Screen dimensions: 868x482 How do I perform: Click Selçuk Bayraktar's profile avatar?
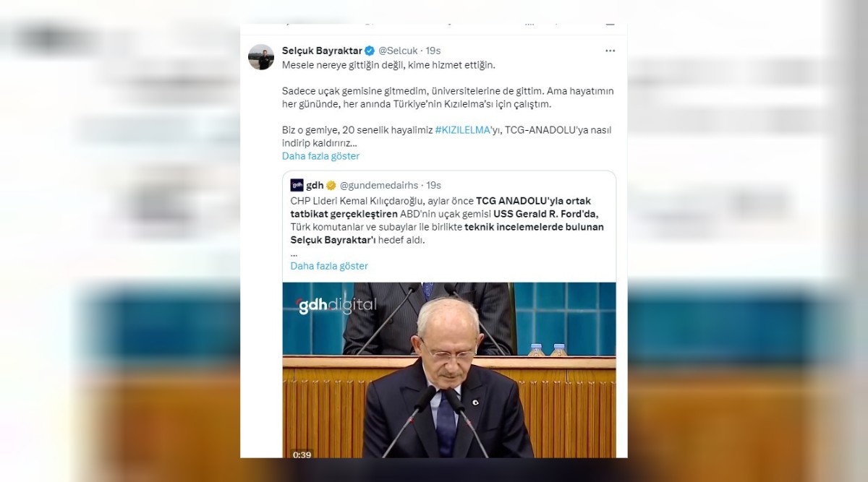tap(261, 57)
